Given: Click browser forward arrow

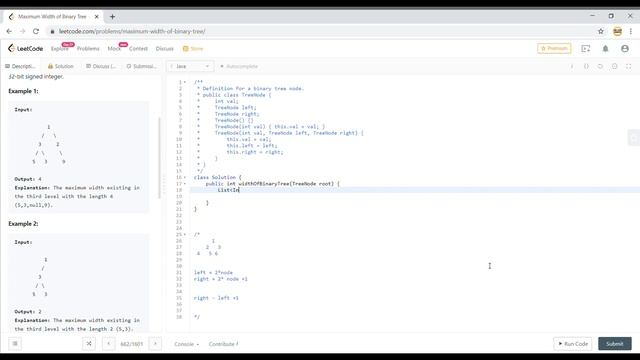Looking at the screenshot, I should [x=22, y=31].
